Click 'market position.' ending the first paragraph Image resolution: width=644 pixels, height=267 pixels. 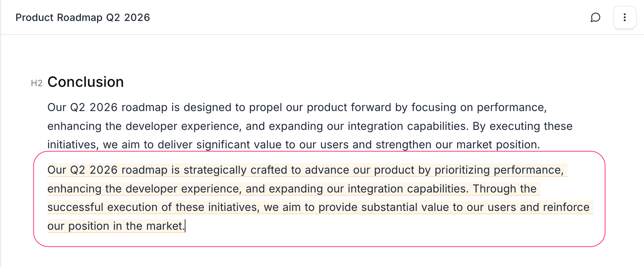point(498,145)
